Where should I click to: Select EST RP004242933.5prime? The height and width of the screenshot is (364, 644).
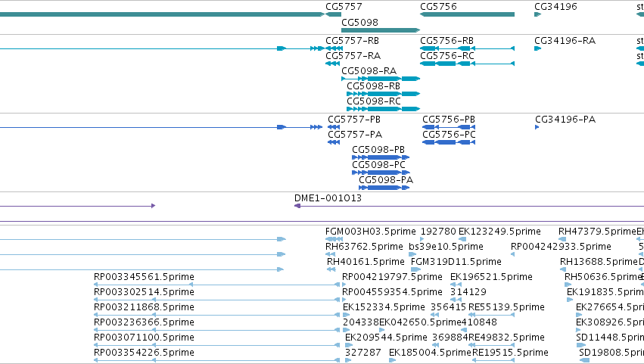pyautogui.click(x=561, y=247)
